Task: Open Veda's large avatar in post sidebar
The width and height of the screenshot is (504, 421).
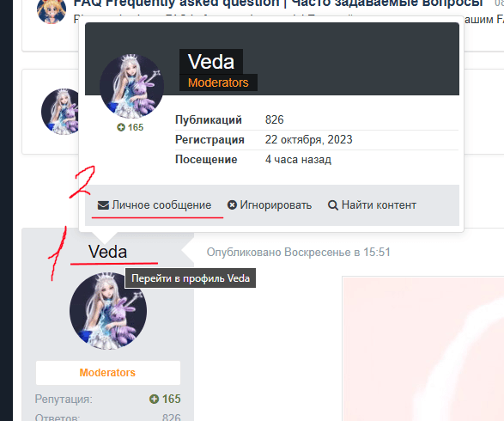Action: coord(108,311)
